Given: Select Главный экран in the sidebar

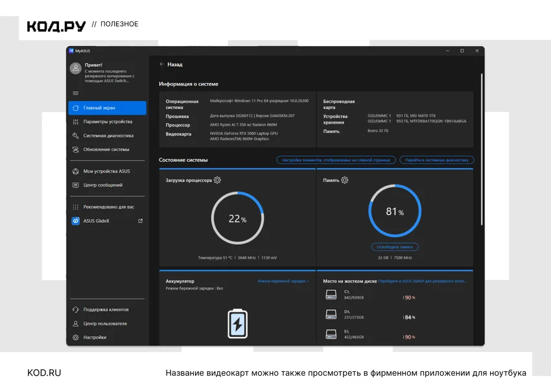Looking at the screenshot, I should [x=107, y=108].
